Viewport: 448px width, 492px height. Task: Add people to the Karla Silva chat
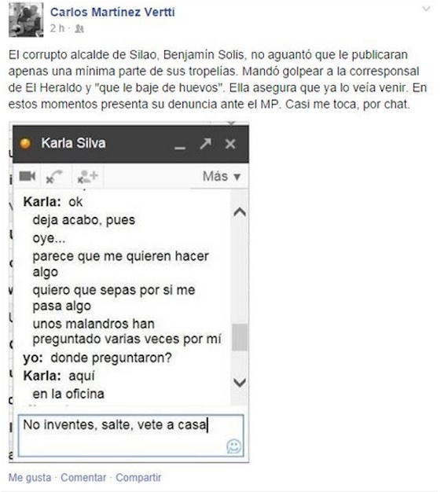(87, 176)
